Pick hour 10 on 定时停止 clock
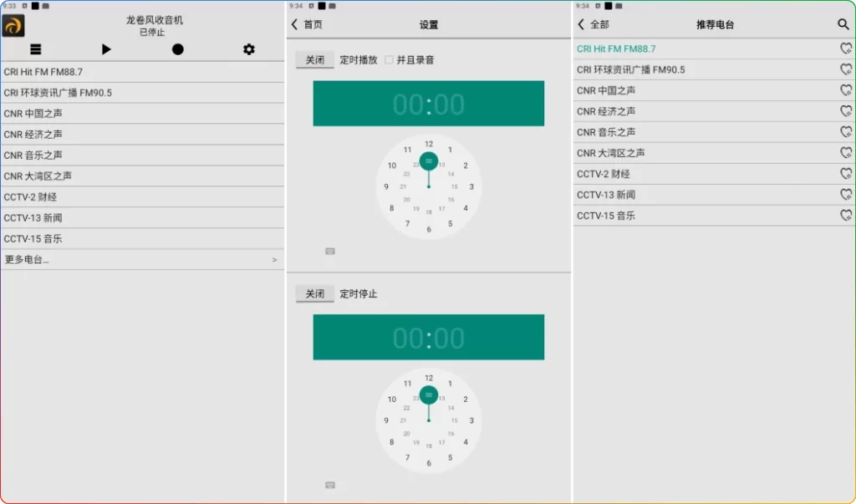Image resolution: width=856 pixels, height=504 pixels. [x=392, y=400]
